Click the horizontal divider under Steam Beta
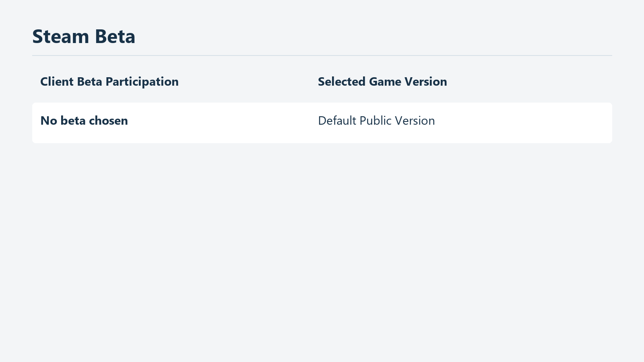The height and width of the screenshot is (362, 644). point(322,56)
